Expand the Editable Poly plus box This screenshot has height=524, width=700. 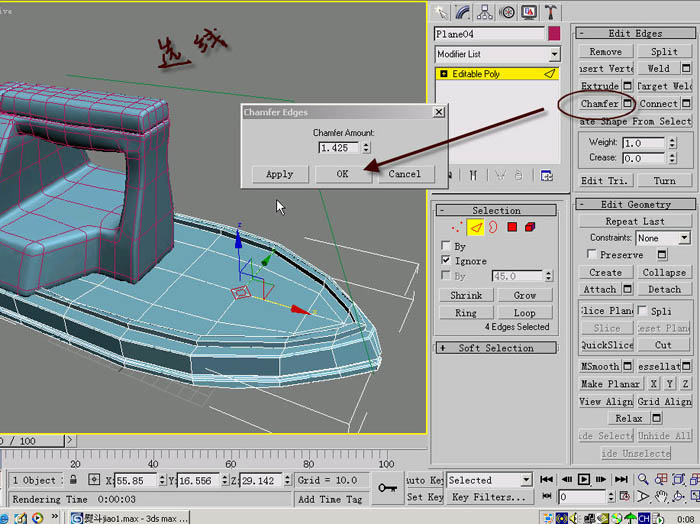coord(443,74)
